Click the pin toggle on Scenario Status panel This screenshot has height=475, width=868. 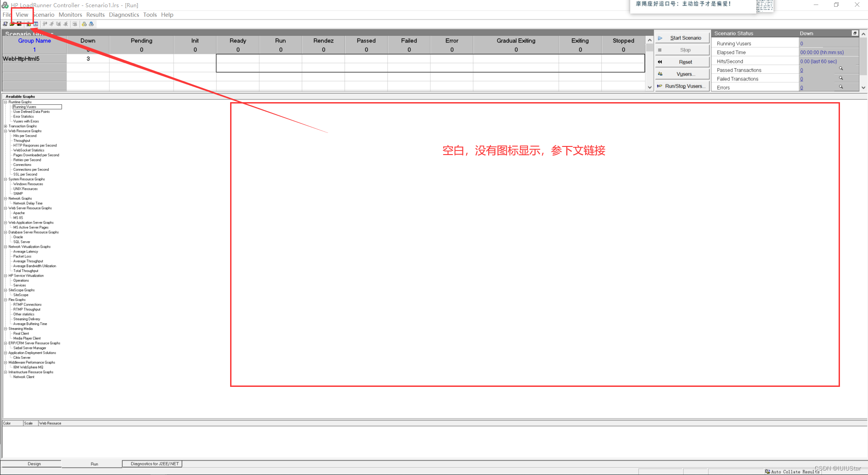pos(854,33)
